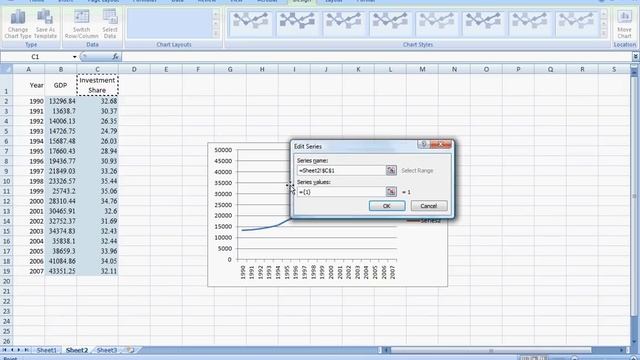Choose the sixth chart style thumbnail
This screenshot has height=360, width=640.
(483, 24)
